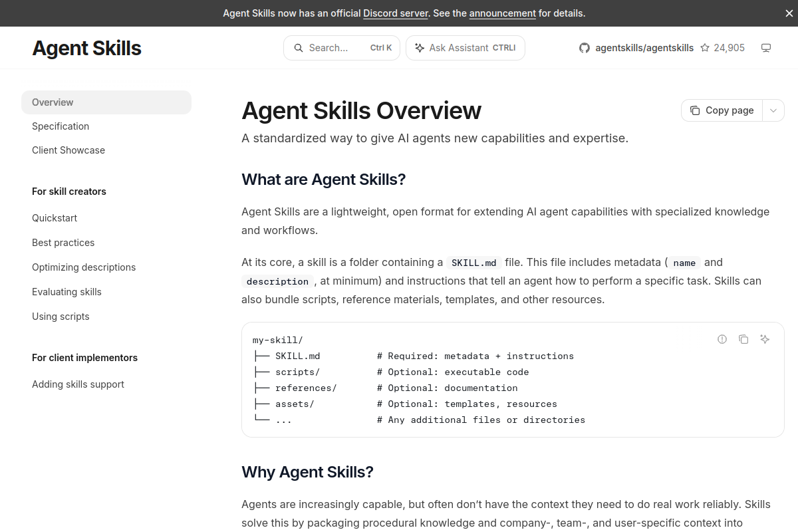Click the Search field
Screen dimensions: 798x532
[x=342, y=48]
